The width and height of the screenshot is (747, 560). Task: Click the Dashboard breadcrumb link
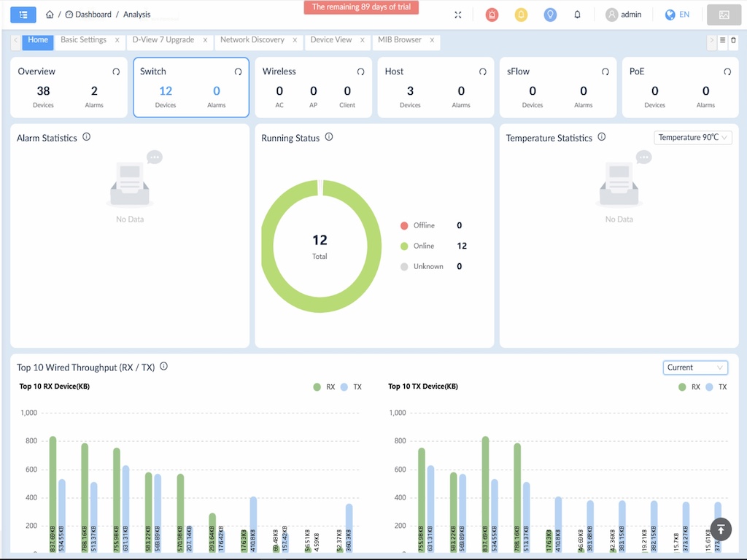pos(93,15)
